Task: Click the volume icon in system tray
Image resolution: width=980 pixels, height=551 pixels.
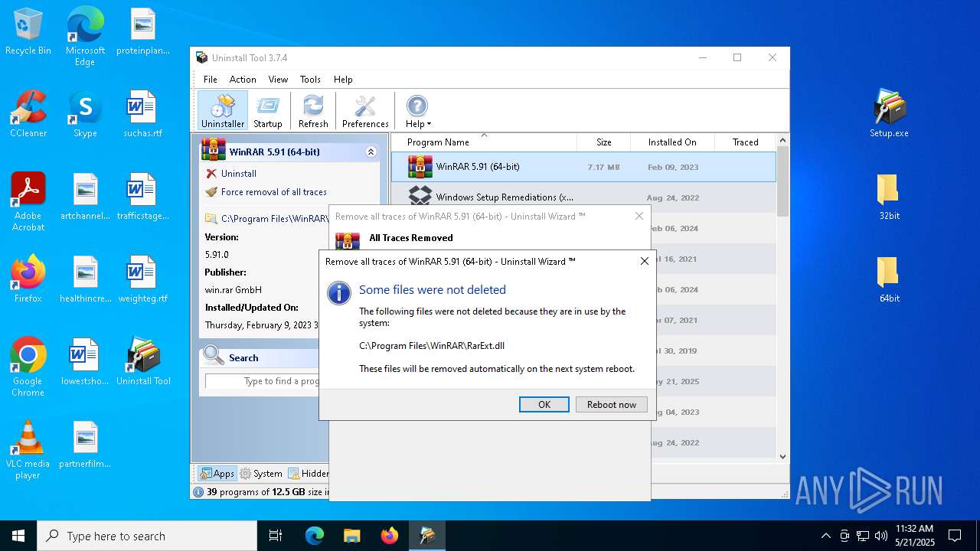Action: [881, 536]
